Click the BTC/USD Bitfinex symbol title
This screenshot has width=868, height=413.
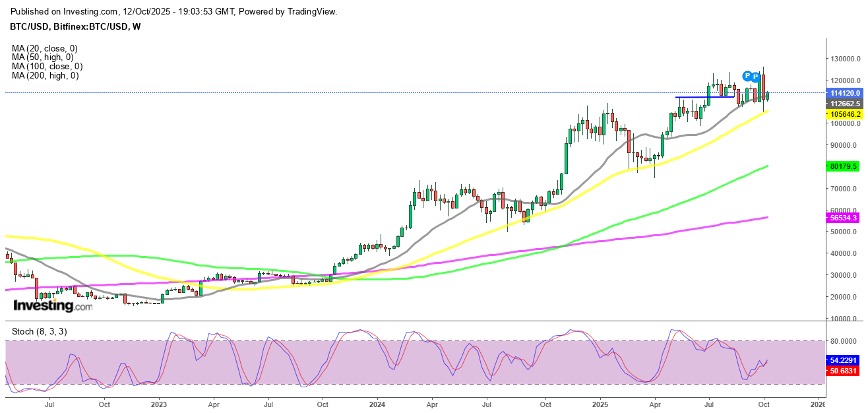(76, 26)
